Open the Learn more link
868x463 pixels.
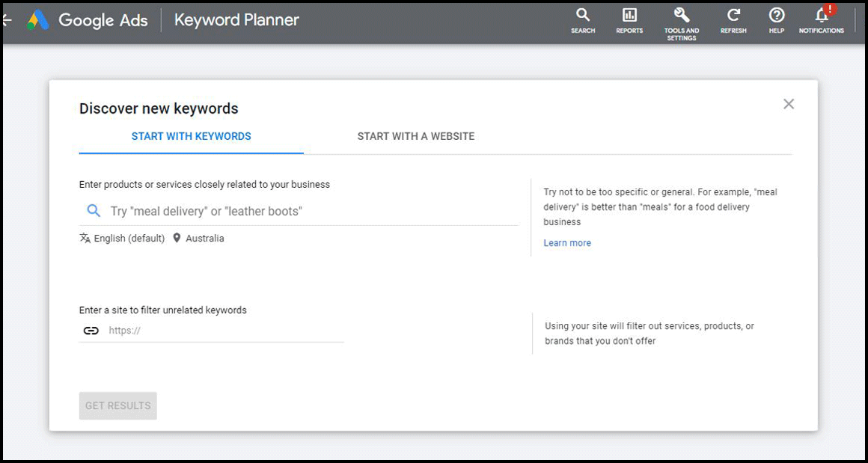pos(567,243)
